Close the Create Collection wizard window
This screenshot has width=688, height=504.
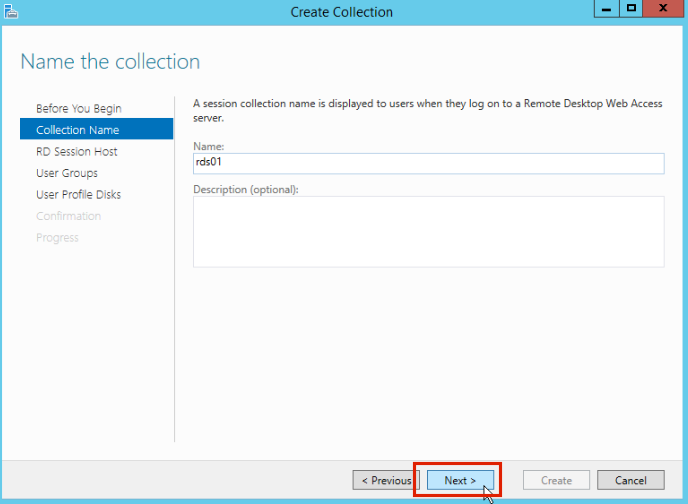coord(663,9)
